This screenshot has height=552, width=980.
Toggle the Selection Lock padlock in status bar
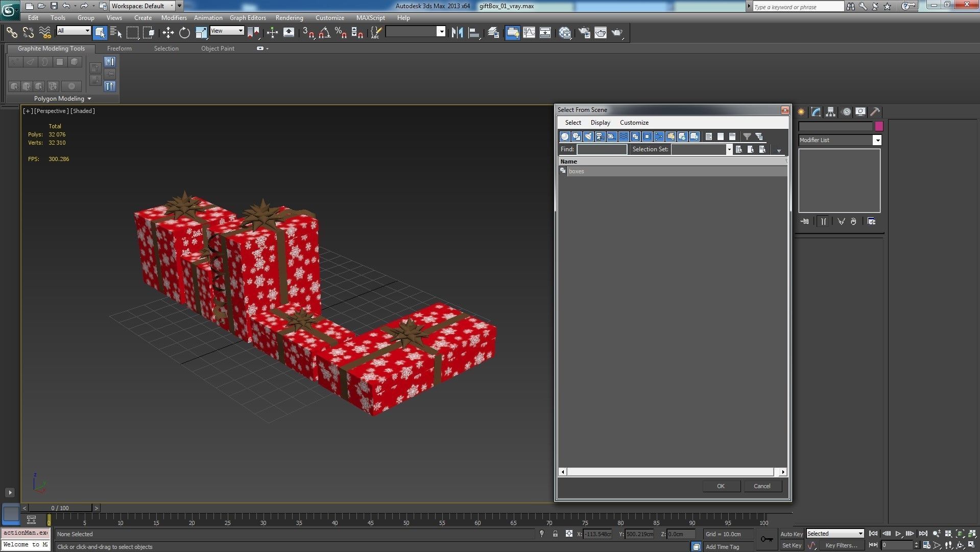[x=555, y=534]
